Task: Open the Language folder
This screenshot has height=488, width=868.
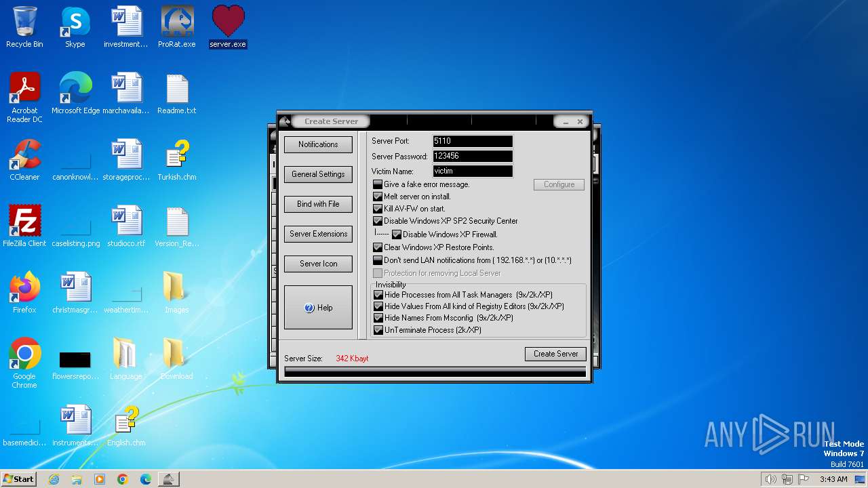Action: point(126,359)
